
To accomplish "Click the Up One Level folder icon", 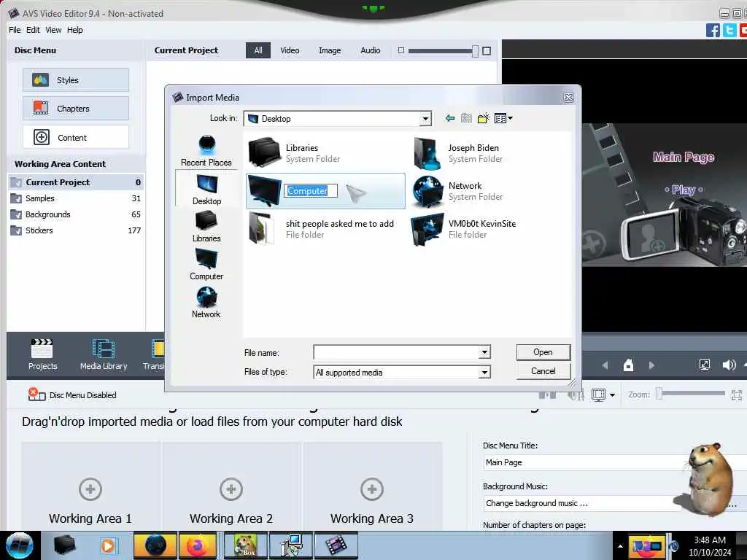I will (466, 118).
